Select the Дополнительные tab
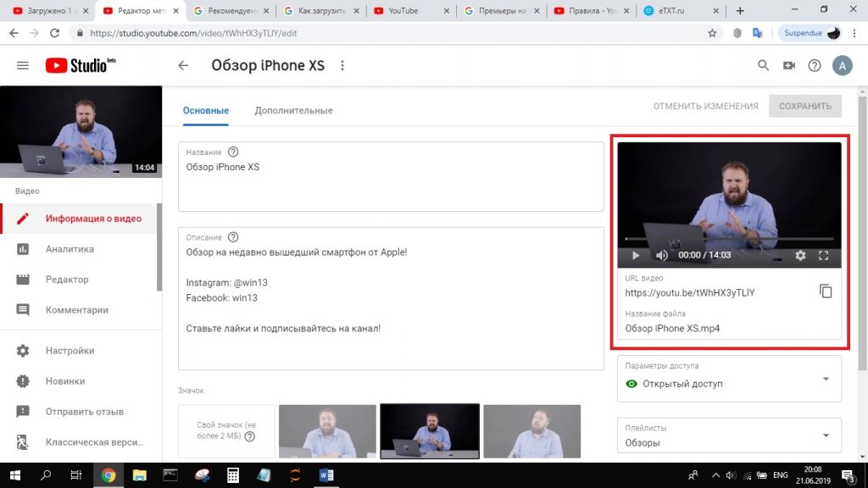Image resolution: width=868 pixels, height=488 pixels. (x=293, y=111)
